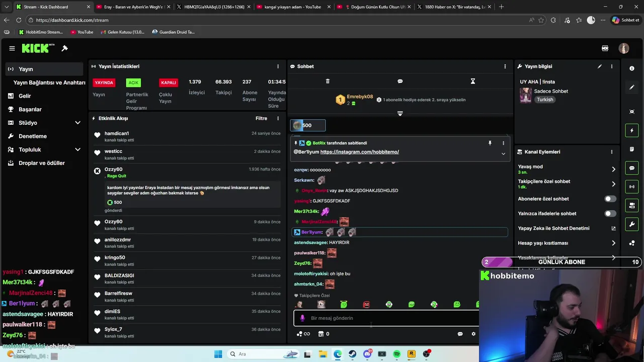
Task: Click the Sohbet et button in browser toolbar
Action: [626, 20]
